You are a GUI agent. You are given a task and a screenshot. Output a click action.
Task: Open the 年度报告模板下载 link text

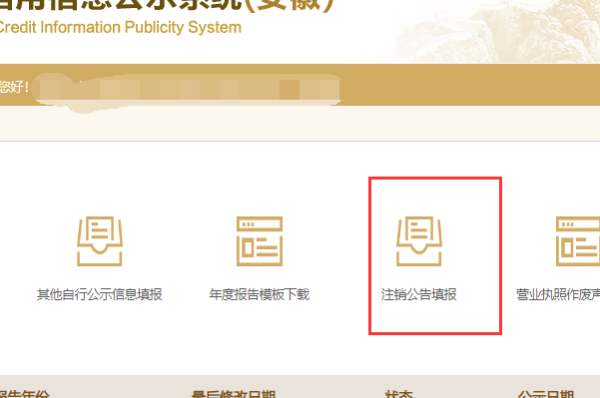click(x=259, y=294)
